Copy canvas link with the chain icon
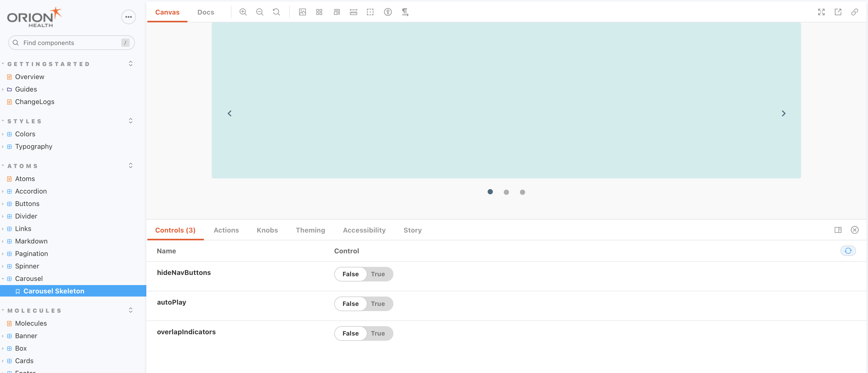The image size is (868, 373). (854, 12)
